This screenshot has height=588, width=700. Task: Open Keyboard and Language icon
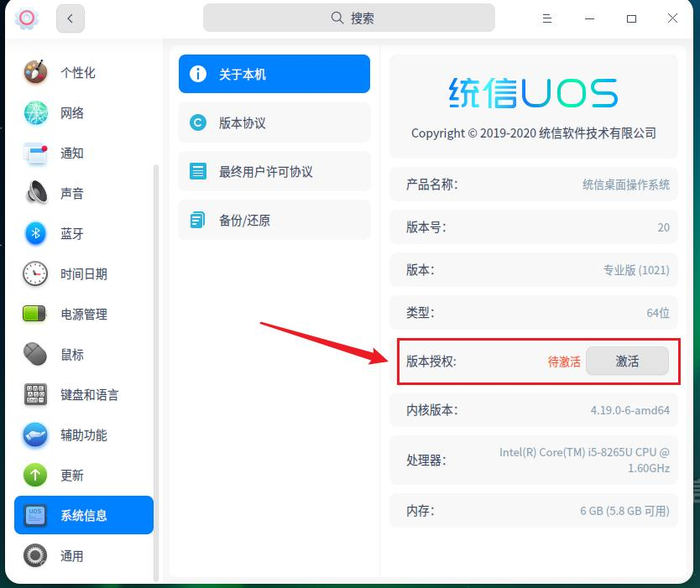coord(35,394)
